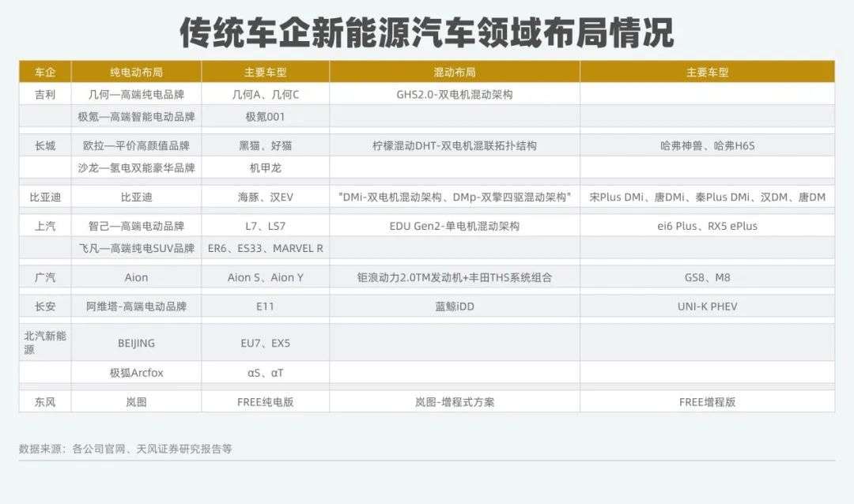Select the 海豚、汉EV cell

[265, 197]
